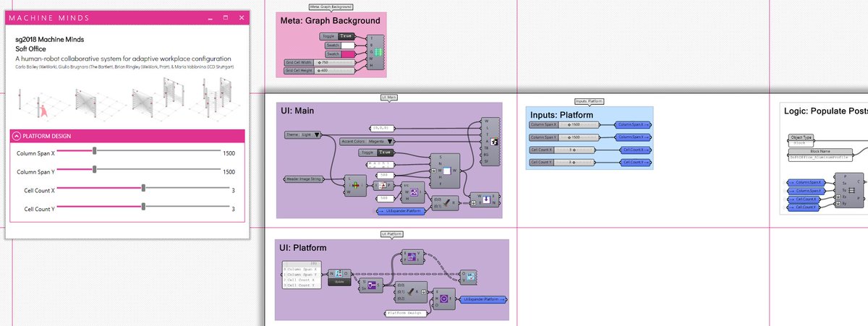868x326 pixels.
Task: Select Cell.Count.Y input in Logic: Populate Posts
Action: [x=804, y=207]
